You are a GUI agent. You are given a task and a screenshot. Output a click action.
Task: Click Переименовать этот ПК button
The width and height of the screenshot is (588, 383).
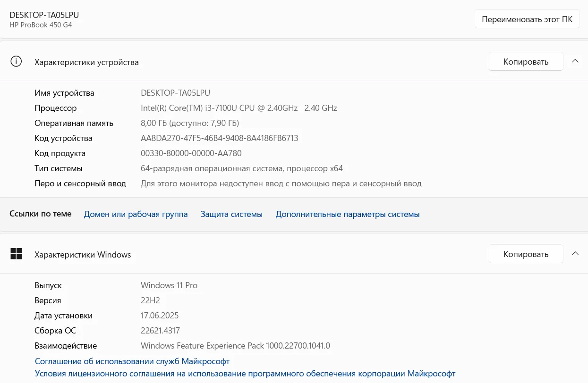coord(527,19)
